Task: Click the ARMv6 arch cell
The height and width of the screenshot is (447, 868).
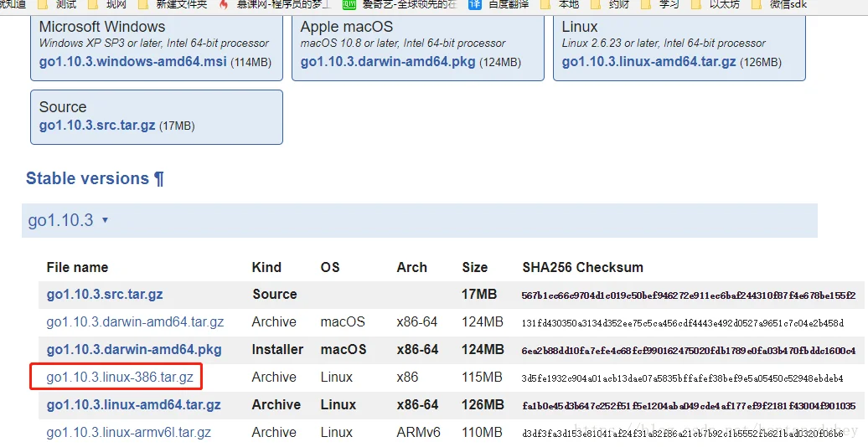Action: click(419, 432)
